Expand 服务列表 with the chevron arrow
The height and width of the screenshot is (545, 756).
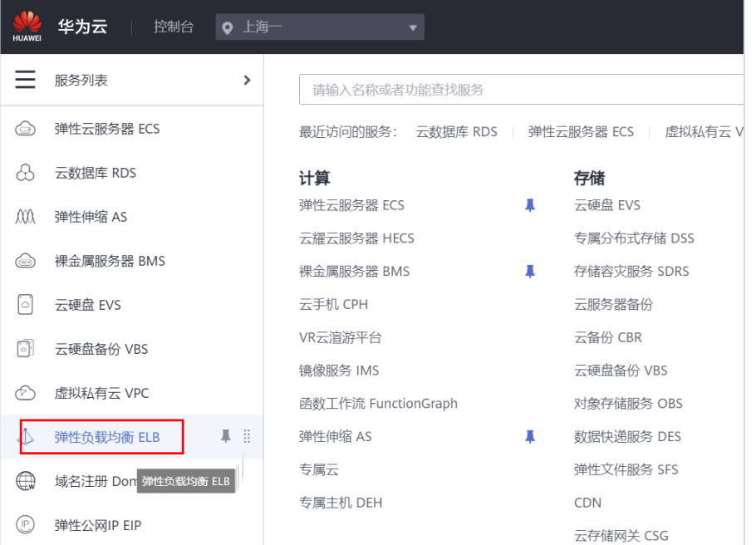tap(247, 80)
